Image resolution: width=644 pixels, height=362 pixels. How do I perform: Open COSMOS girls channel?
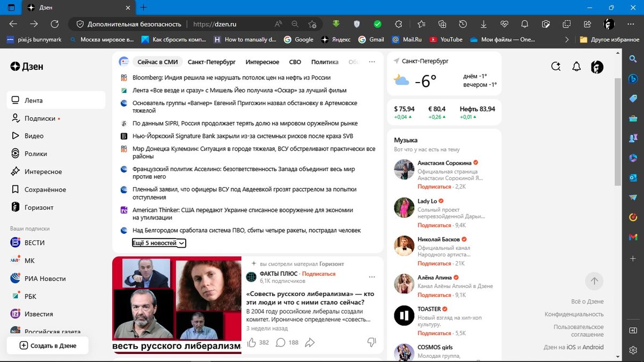click(x=435, y=347)
